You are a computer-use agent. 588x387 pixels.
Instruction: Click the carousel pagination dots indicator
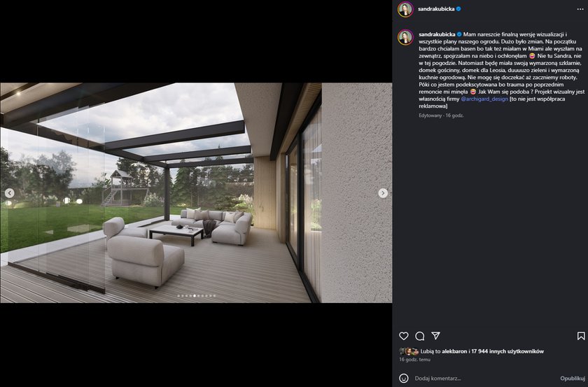pos(196,296)
